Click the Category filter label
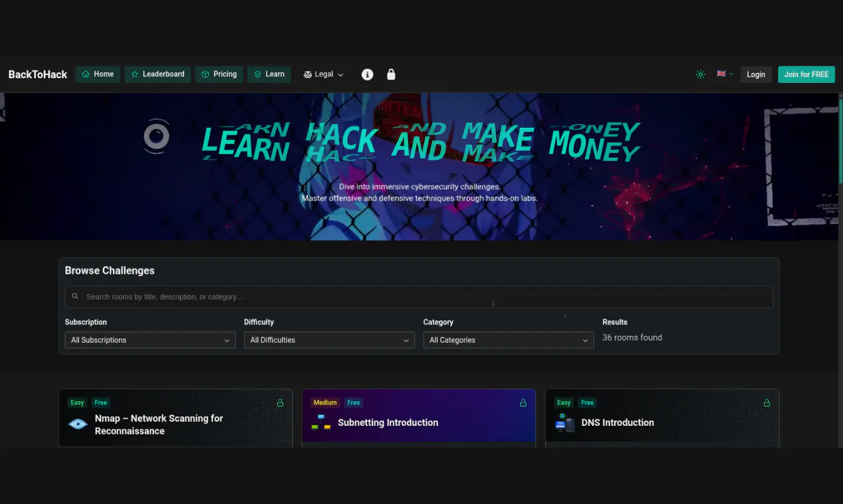843x504 pixels. 438,322
